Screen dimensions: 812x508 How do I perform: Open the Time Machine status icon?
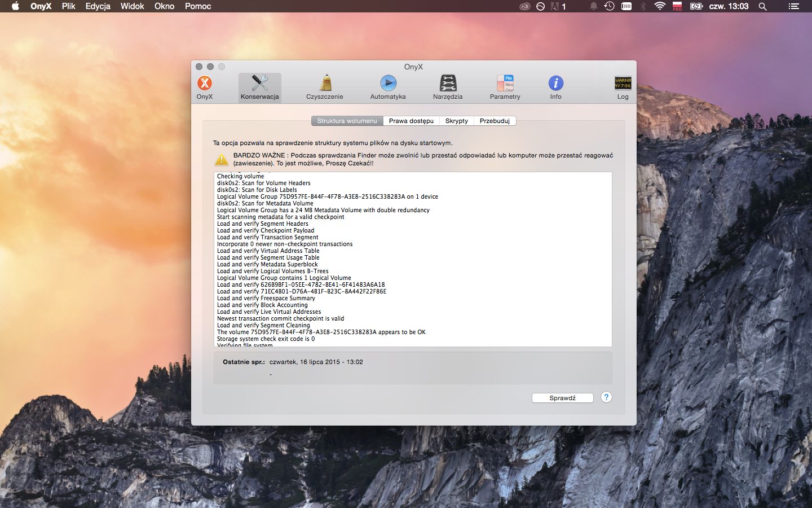610,6
